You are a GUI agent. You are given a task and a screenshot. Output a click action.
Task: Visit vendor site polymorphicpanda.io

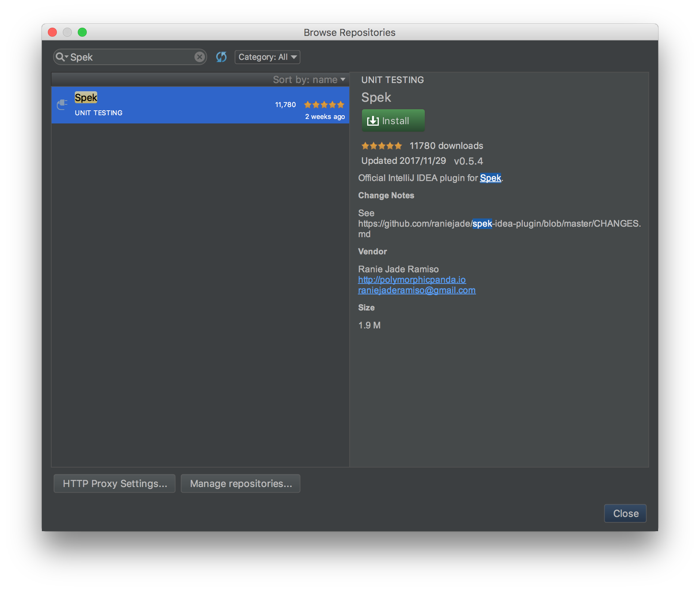[x=412, y=279]
